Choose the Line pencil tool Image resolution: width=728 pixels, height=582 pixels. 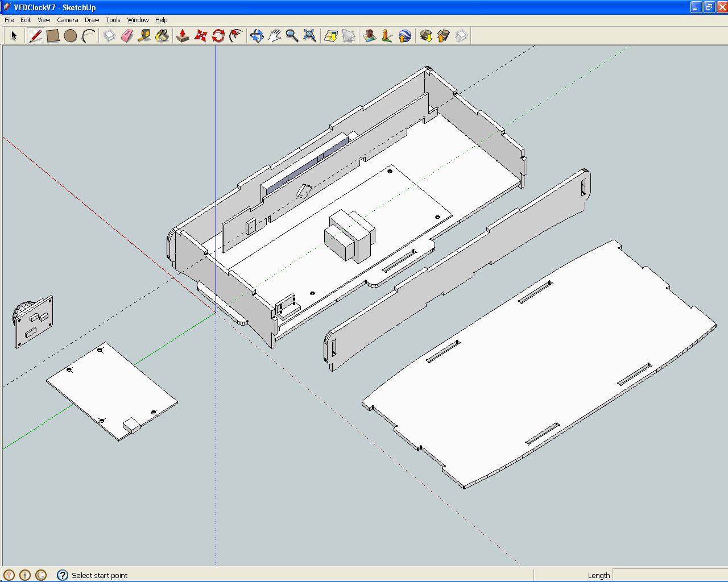click(x=35, y=36)
